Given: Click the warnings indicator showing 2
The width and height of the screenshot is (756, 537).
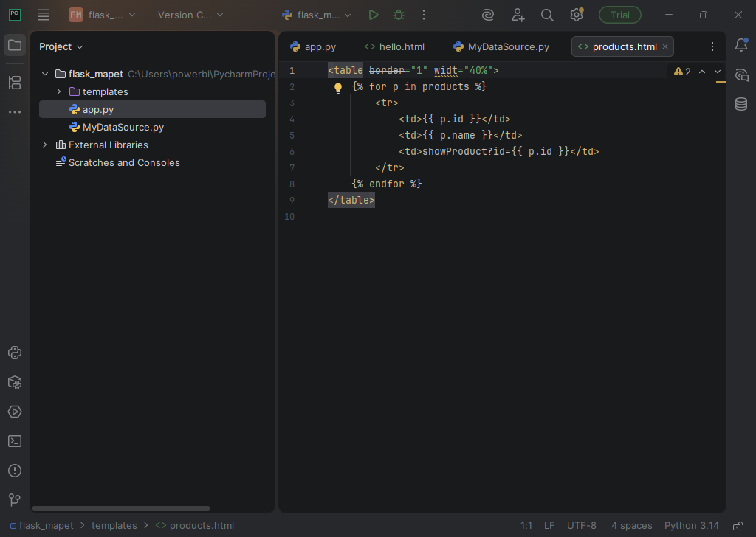Looking at the screenshot, I should pyautogui.click(x=683, y=72).
